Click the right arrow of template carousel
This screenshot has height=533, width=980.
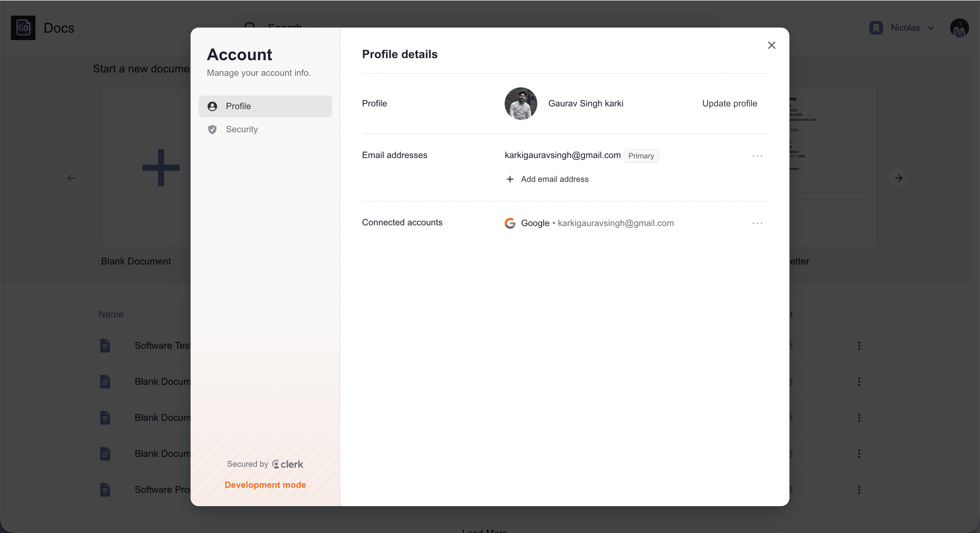pyautogui.click(x=898, y=178)
